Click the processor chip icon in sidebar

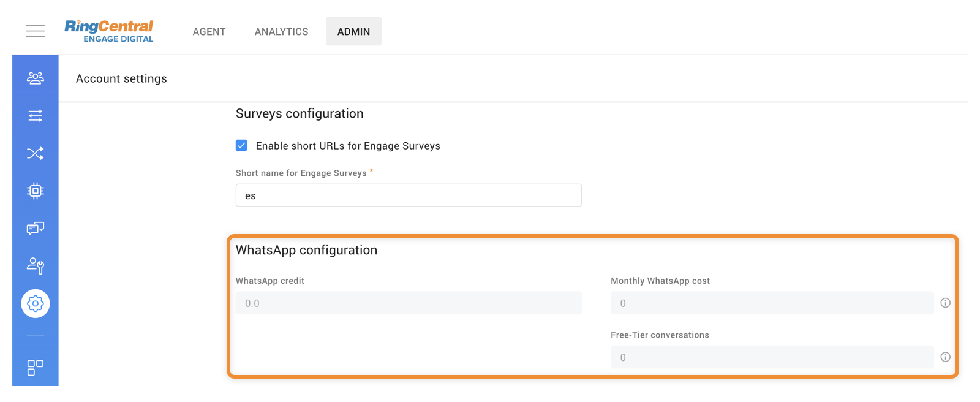(36, 191)
